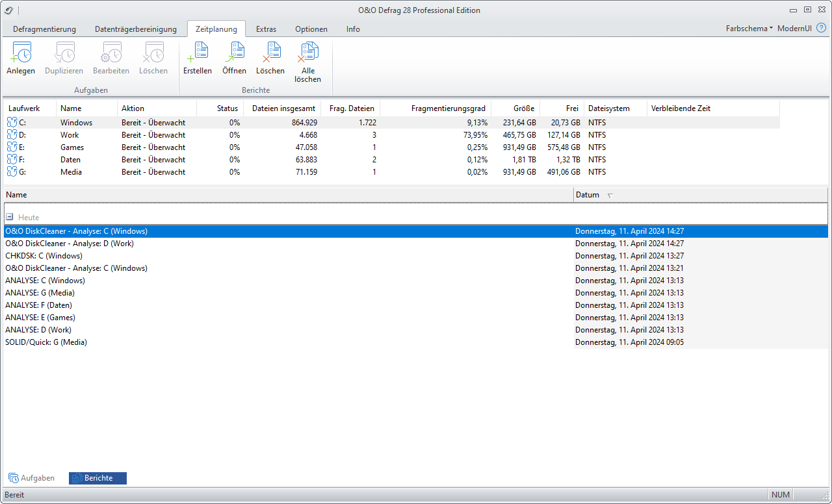
Task: Select report ANALYSE: G (Media)
Action: (x=416, y=293)
